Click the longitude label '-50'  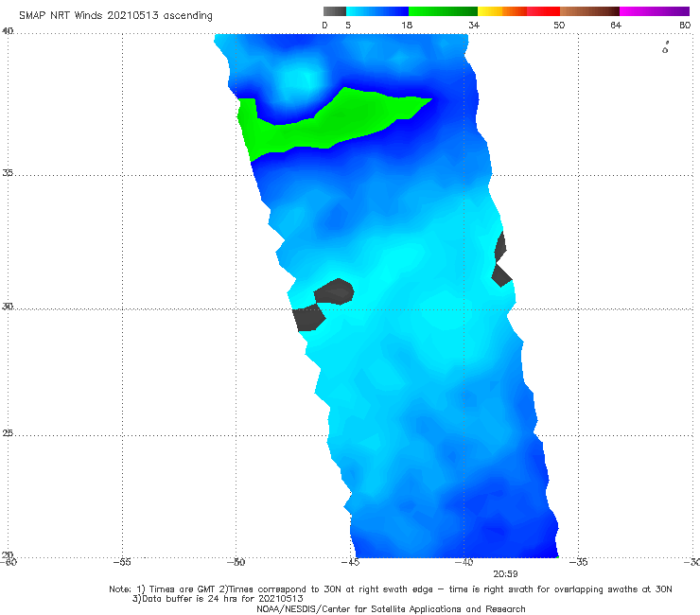(236, 562)
